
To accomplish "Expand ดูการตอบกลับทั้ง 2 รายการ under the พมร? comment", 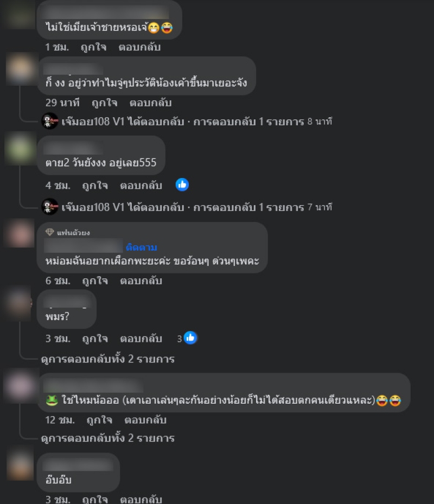I will tap(108, 359).
